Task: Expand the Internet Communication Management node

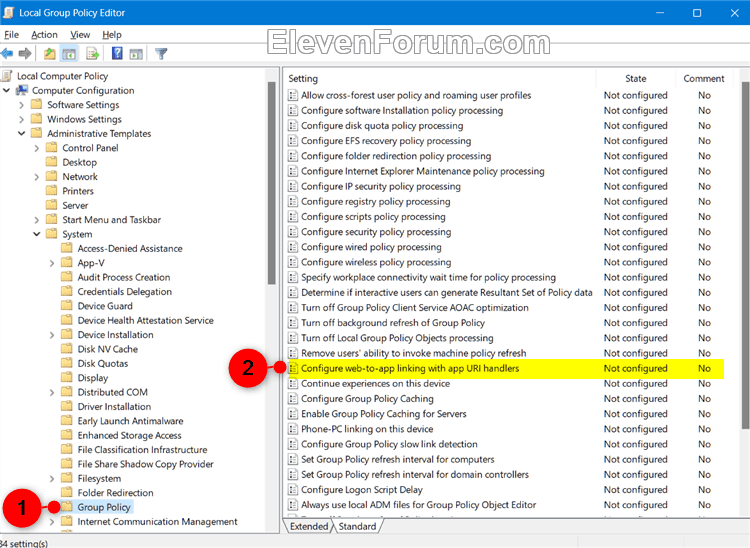Action: [x=52, y=522]
